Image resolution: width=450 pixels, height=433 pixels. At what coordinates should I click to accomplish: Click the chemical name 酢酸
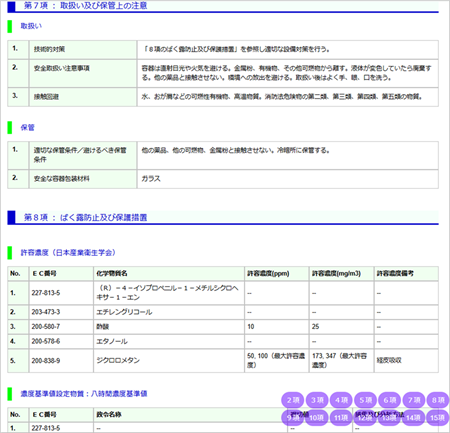(x=103, y=327)
